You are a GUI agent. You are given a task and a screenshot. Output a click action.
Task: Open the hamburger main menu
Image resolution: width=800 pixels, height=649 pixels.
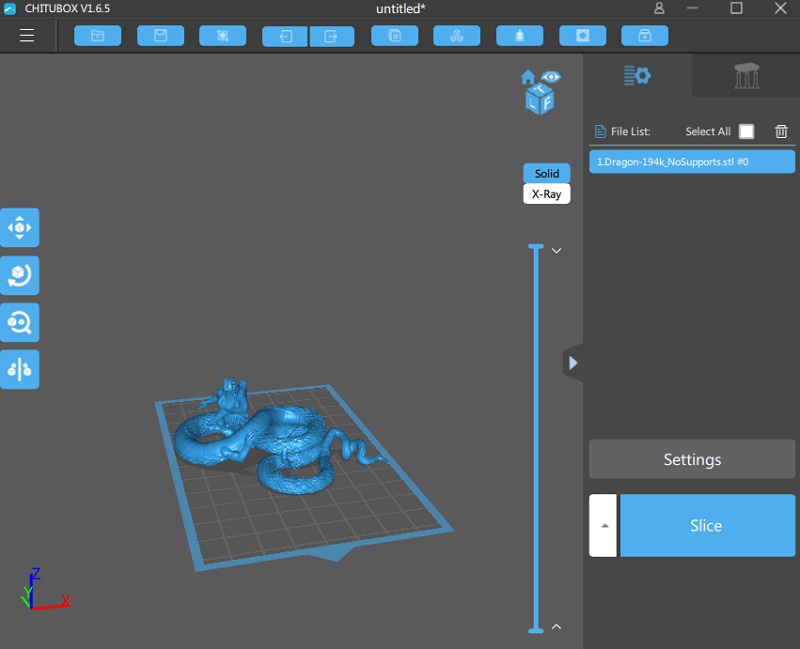27,36
